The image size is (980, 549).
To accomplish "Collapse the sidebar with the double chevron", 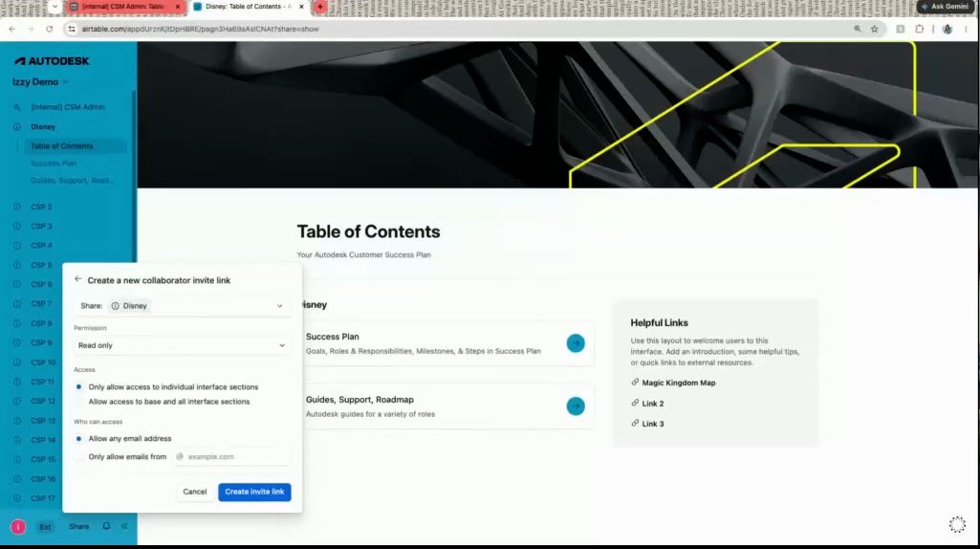I will pyautogui.click(x=124, y=526).
